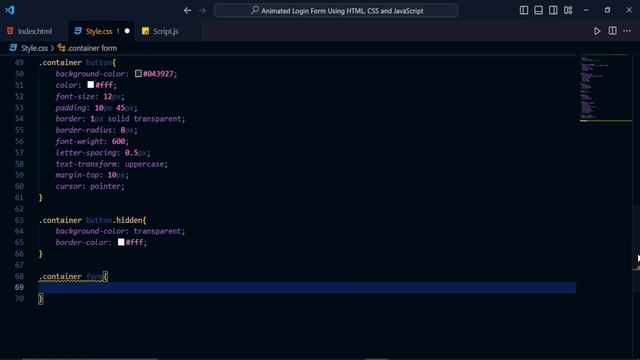Run the file with the play icon
The image size is (640, 360).
[x=597, y=31]
